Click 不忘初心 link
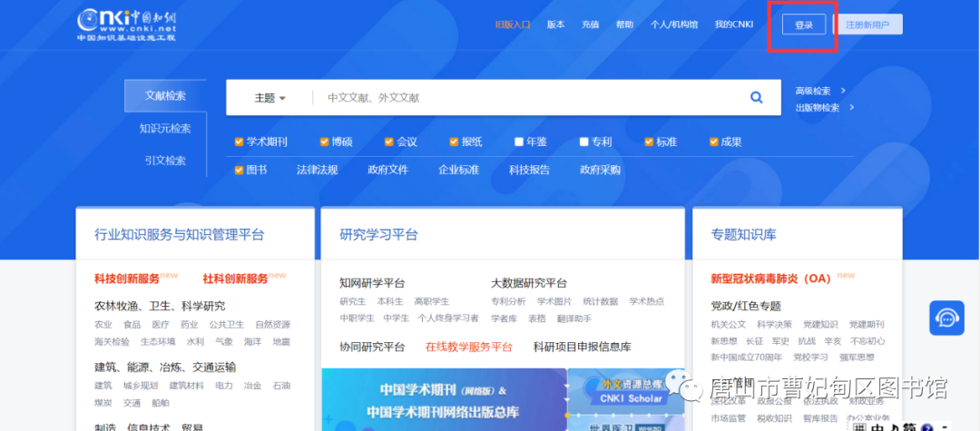 [x=867, y=341]
